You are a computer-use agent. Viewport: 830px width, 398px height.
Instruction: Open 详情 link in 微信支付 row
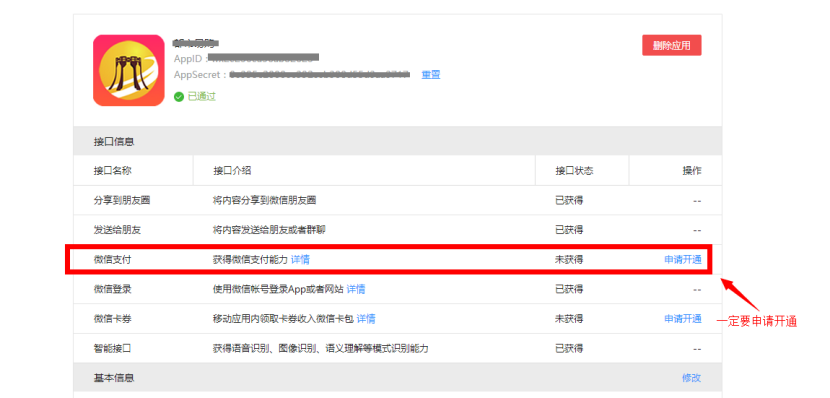click(300, 259)
